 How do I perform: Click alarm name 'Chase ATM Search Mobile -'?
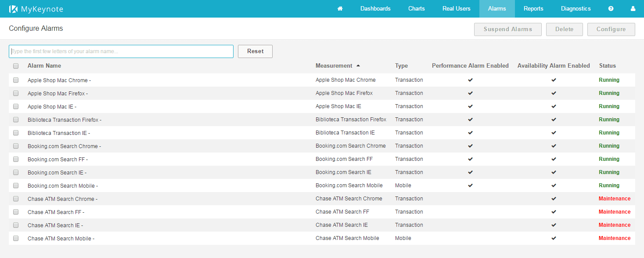click(x=61, y=239)
